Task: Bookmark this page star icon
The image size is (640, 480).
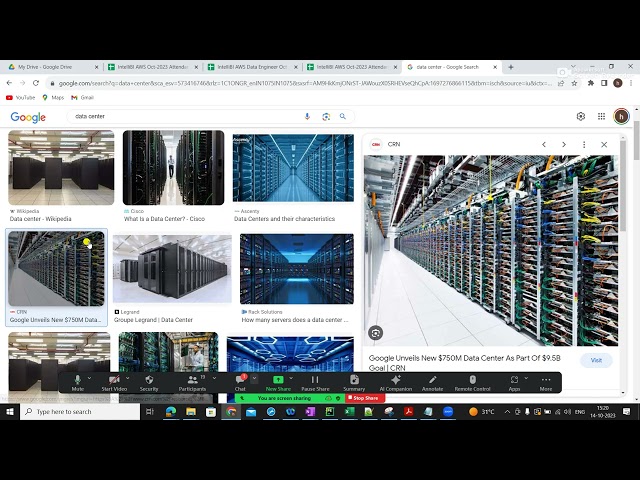Action: coord(574,83)
